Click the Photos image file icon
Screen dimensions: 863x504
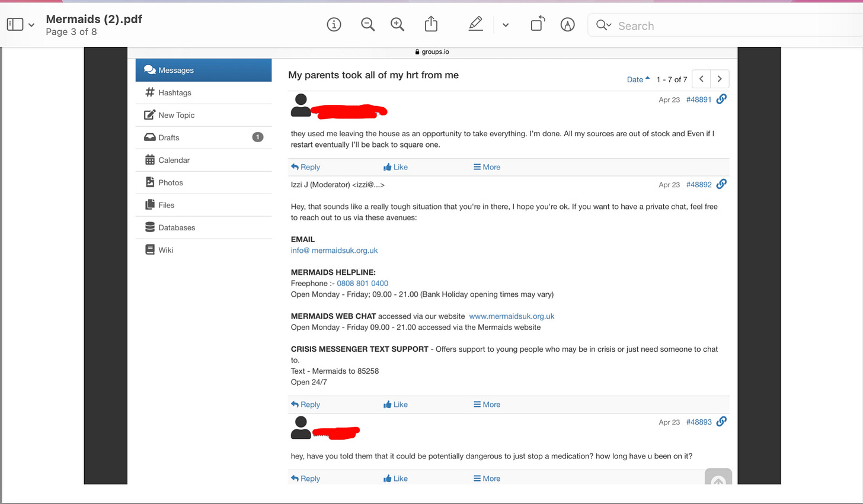pos(150,182)
